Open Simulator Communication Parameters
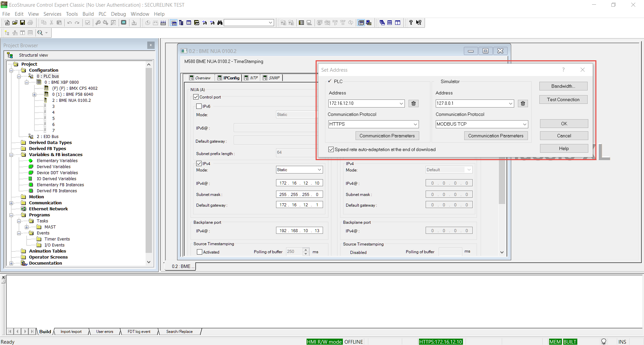644x345 pixels. (x=496, y=136)
